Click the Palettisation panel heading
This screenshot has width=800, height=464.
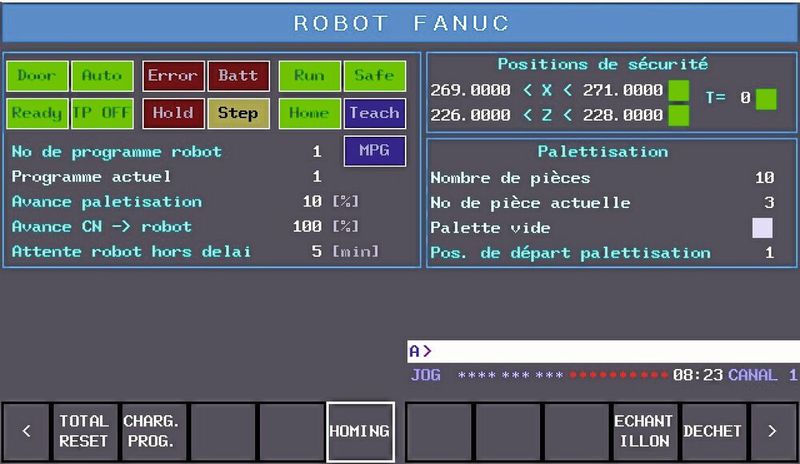tap(603, 152)
